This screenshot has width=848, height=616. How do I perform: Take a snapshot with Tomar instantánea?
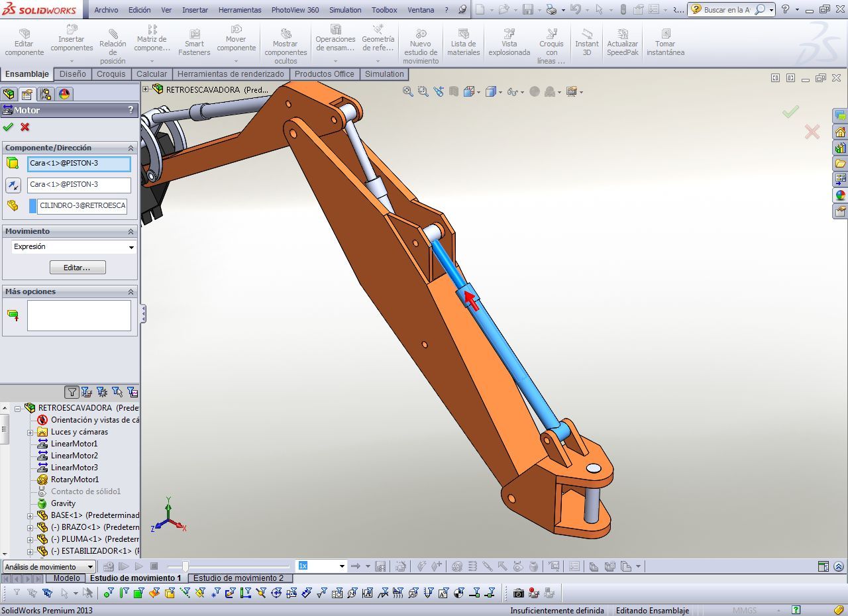point(665,43)
